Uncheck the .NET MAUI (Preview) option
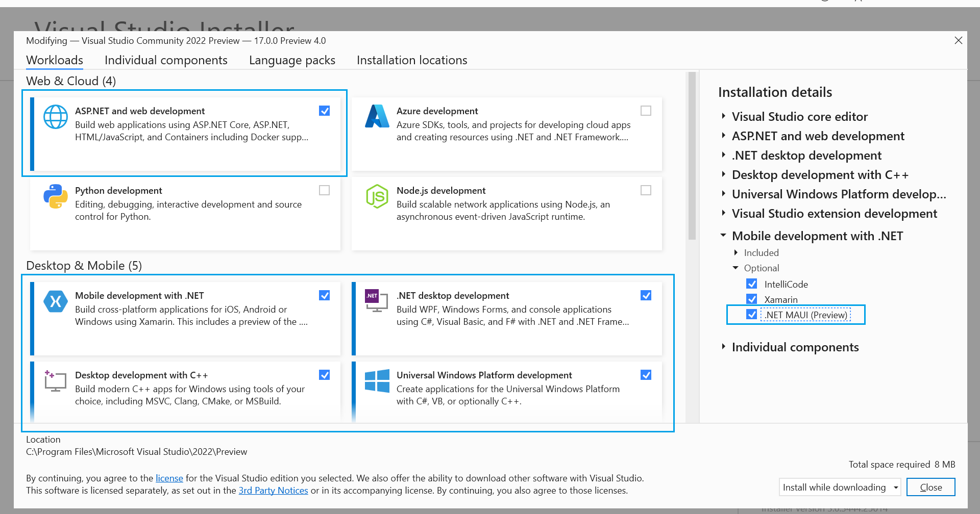This screenshot has height=514, width=980. point(751,315)
